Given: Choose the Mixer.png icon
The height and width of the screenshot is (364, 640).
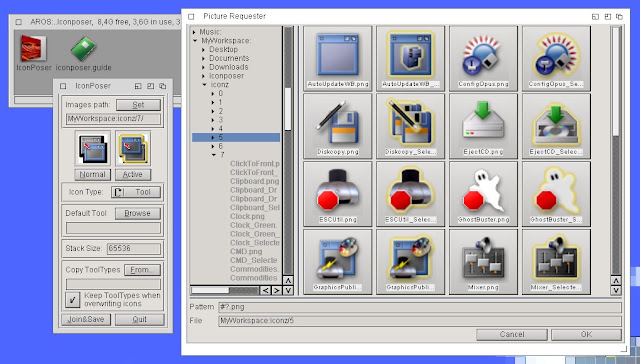Looking at the screenshot, I should coord(483,262).
